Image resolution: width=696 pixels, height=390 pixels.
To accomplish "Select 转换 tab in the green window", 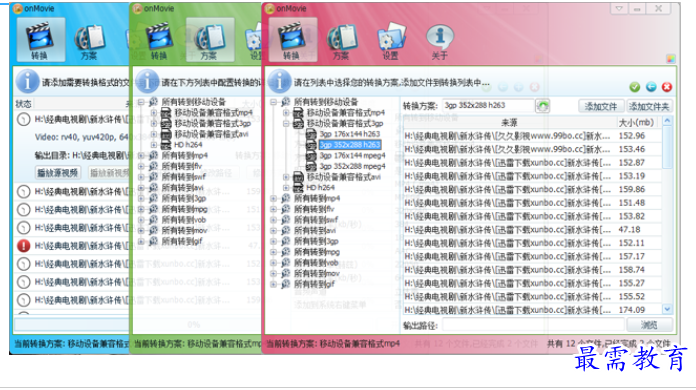I will (159, 42).
